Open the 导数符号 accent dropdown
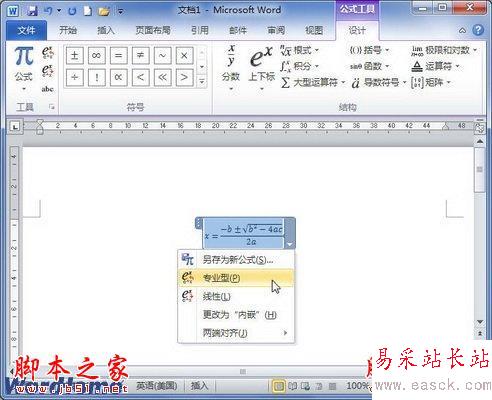This screenshot has height=400, width=492. [379, 82]
